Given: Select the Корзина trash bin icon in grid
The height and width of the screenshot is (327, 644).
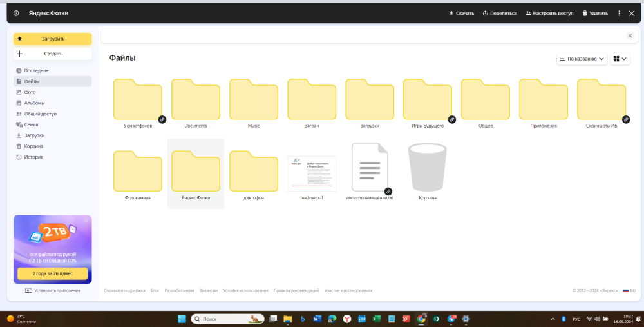Looking at the screenshot, I should tap(428, 167).
